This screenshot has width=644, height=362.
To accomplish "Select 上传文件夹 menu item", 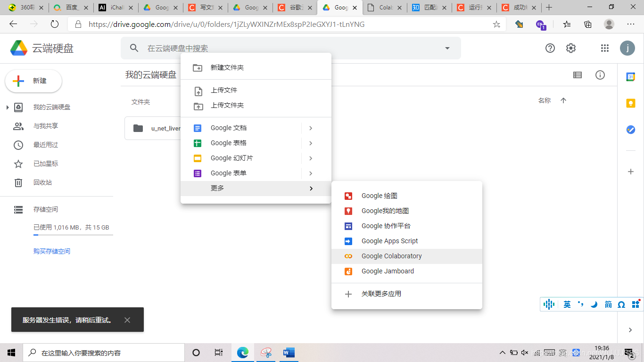I will click(x=256, y=105).
